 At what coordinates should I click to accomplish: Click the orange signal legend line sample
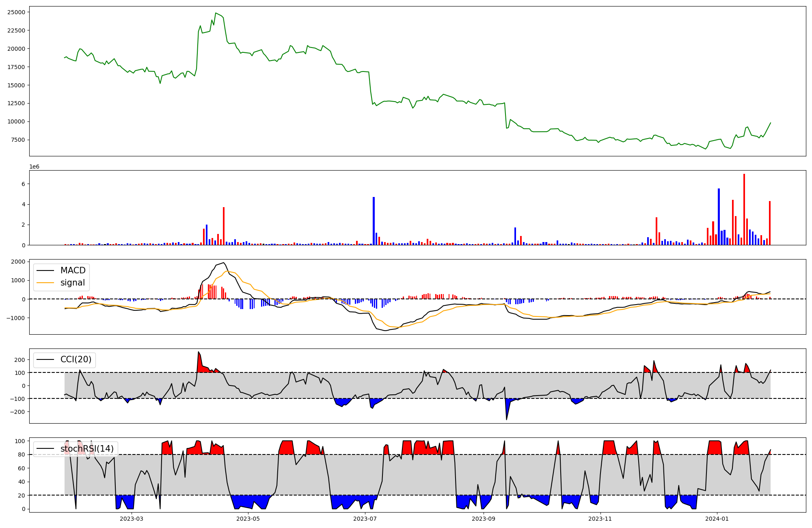tap(45, 283)
